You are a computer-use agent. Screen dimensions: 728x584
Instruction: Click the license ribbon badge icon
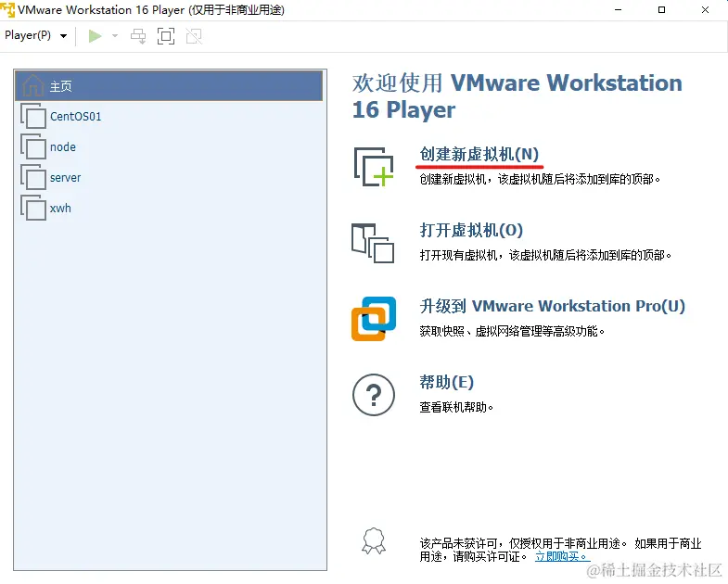click(x=374, y=540)
